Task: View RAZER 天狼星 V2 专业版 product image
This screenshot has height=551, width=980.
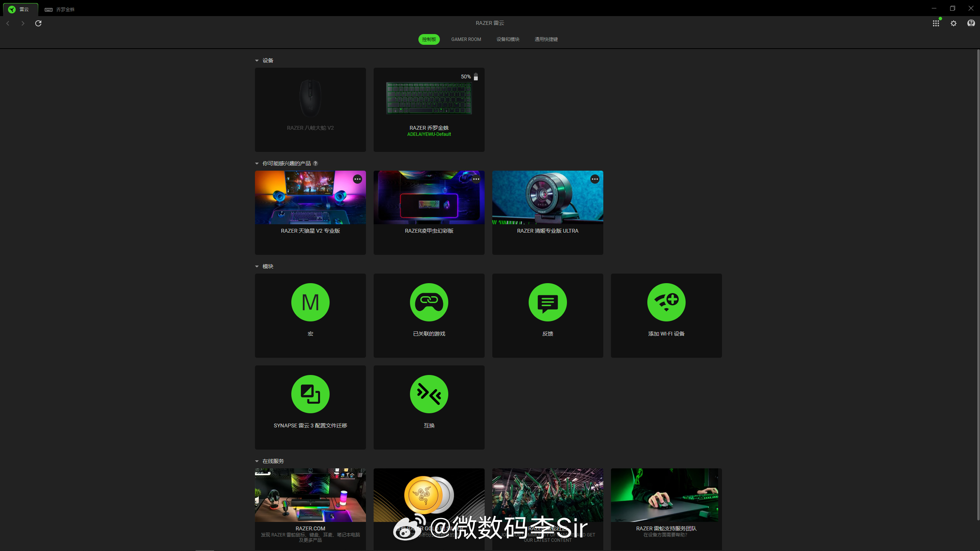Action: pos(310,197)
